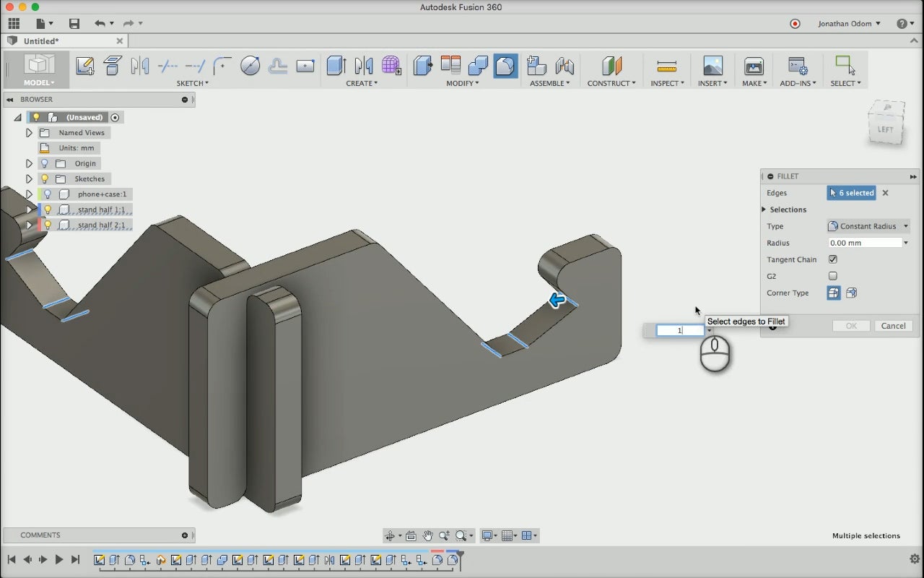Screen dimensions: 924x578
Task: Select the Extrude tool icon
Action: [x=336, y=66]
